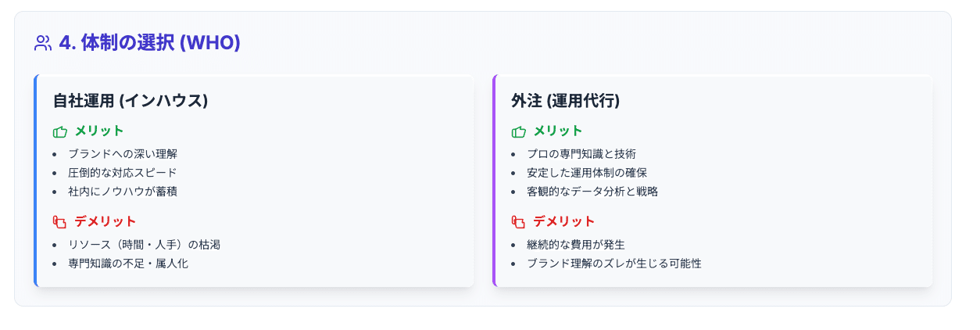
Task: Select the 自社運用 (インハウス) card title
Action: [x=130, y=101]
